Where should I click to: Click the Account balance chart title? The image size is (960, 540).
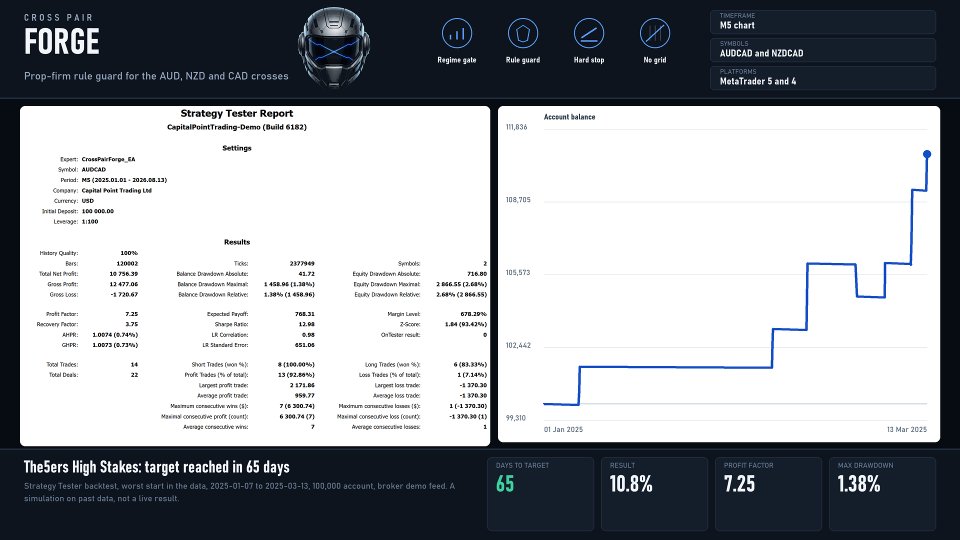tap(569, 117)
